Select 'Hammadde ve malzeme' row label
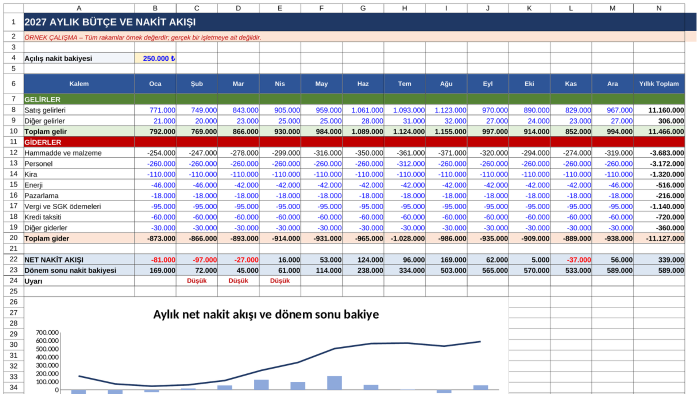The height and width of the screenshot is (394, 700). click(79, 153)
